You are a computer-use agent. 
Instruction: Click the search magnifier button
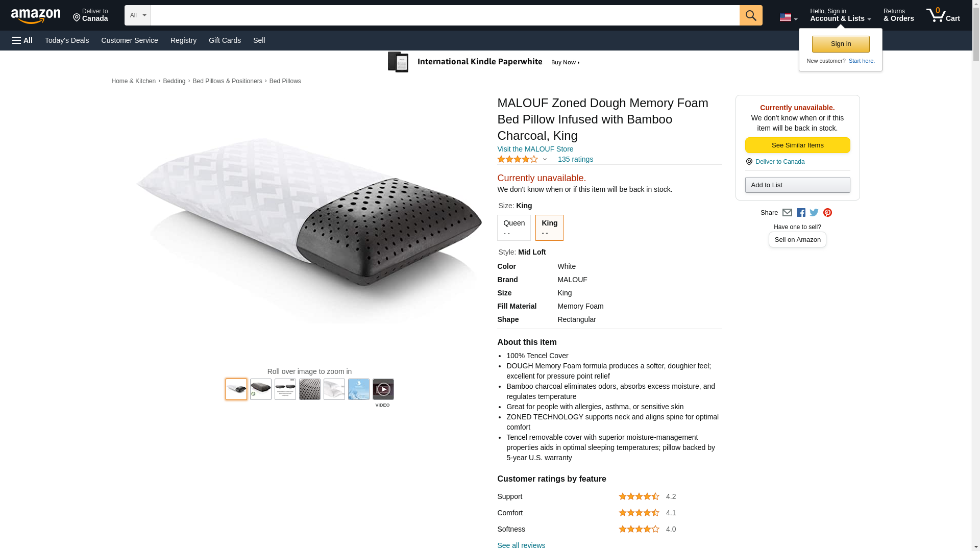click(751, 15)
